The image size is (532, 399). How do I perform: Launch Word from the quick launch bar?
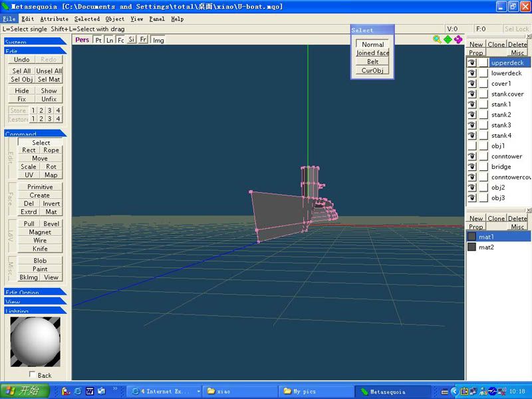point(90,391)
